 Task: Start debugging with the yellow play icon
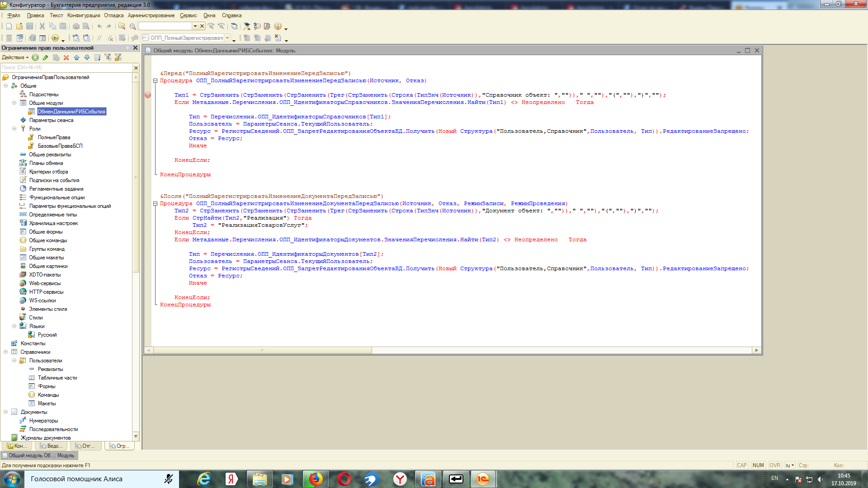[x=55, y=38]
